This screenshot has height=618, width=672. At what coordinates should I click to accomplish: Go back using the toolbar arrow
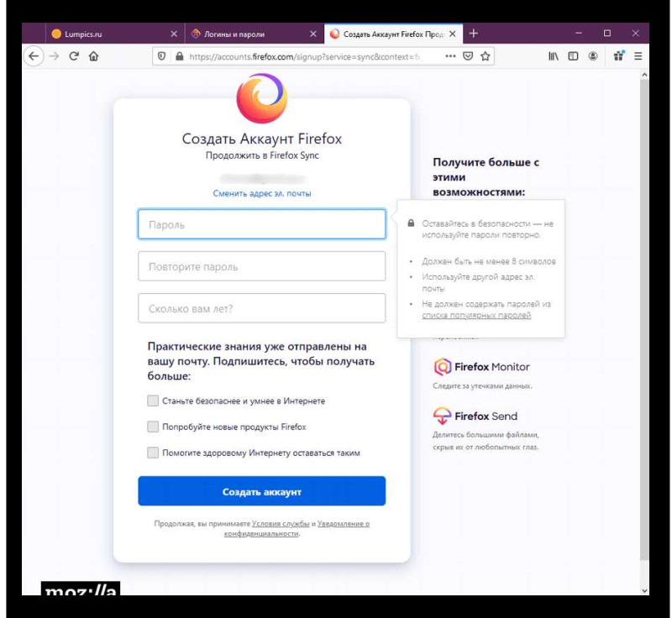pyautogui.click(x=34, y=56)
